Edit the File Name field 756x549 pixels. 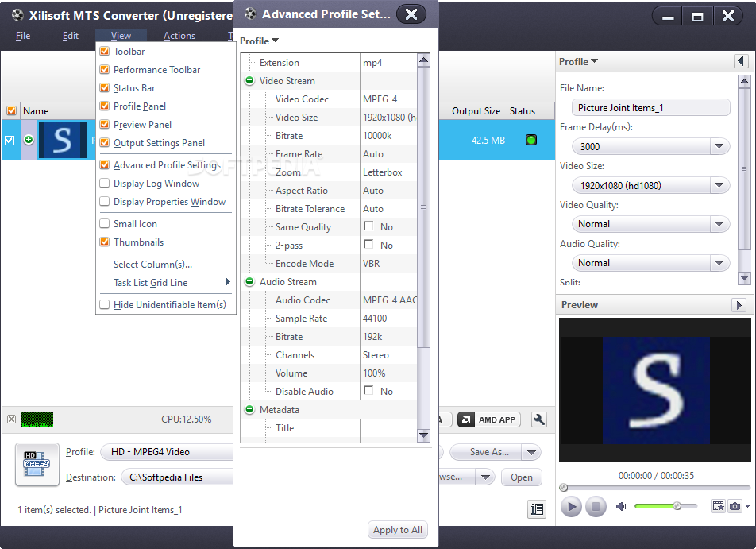coord(651,107)
